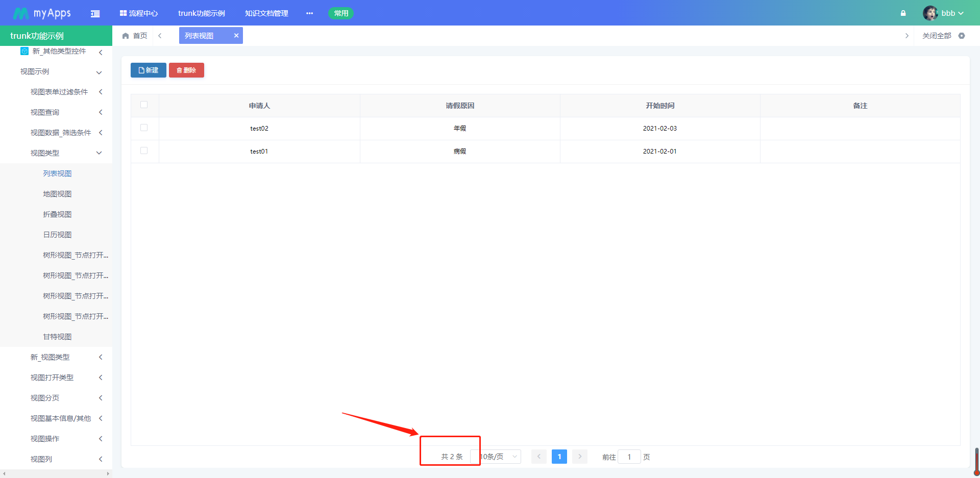980x478 pixels.
Task: Open the three-dots more menu
Action: pyautogui.click(x=309, y=13)
